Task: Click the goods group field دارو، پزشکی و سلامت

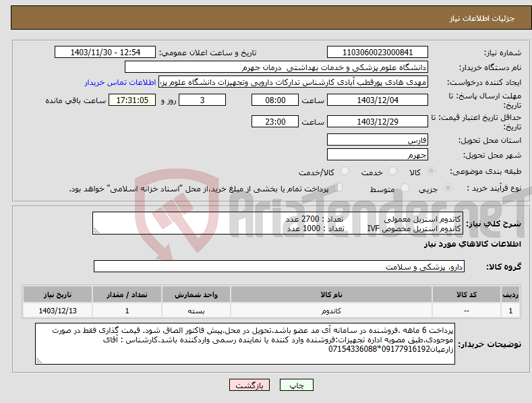Action: [x=279, y=267]
